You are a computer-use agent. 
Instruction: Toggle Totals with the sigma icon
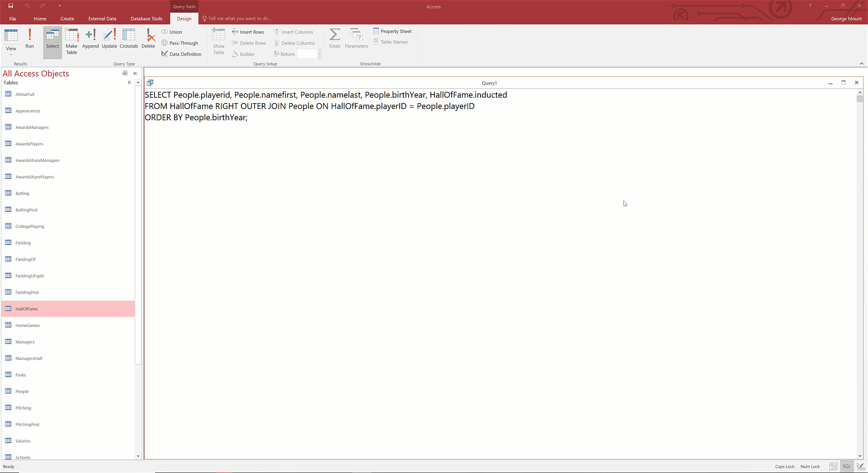point(335,38)
